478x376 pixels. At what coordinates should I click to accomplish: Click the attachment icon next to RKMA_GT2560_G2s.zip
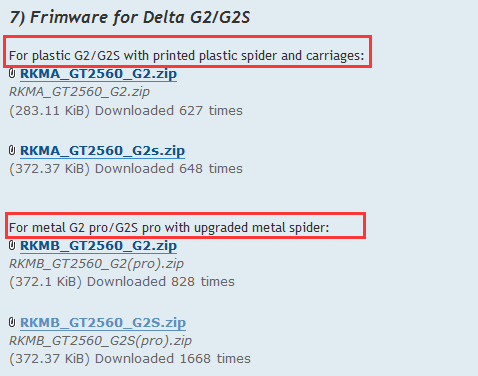[12, 151]
